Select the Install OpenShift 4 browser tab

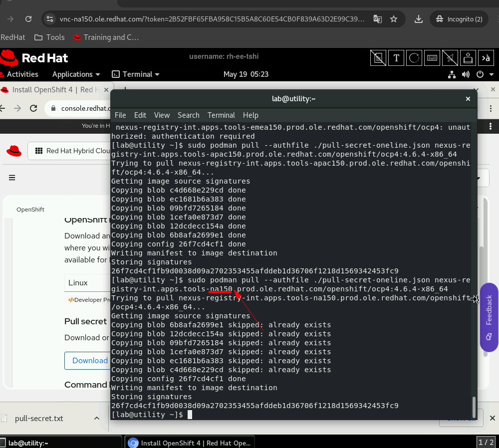(x=54, y=90)
